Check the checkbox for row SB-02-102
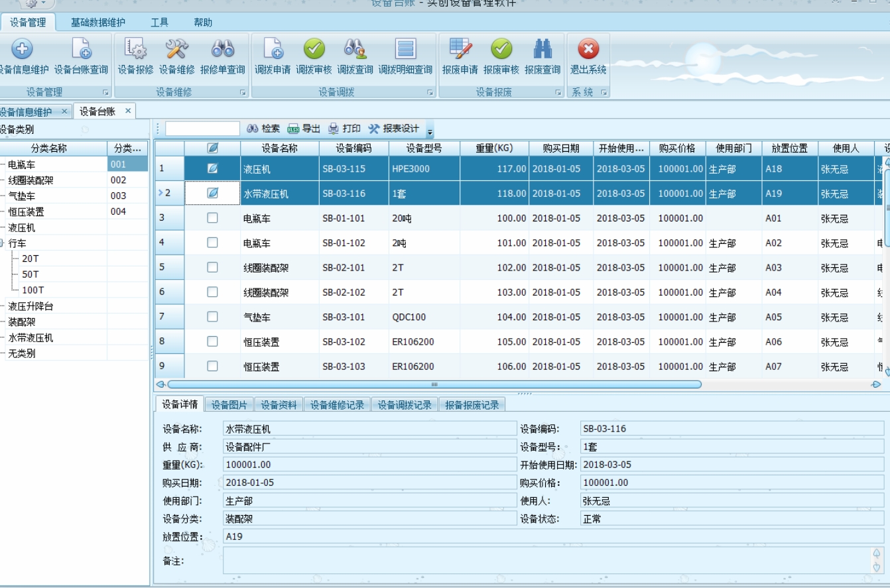This screenshot has height=588, width=890. (212, 292)
